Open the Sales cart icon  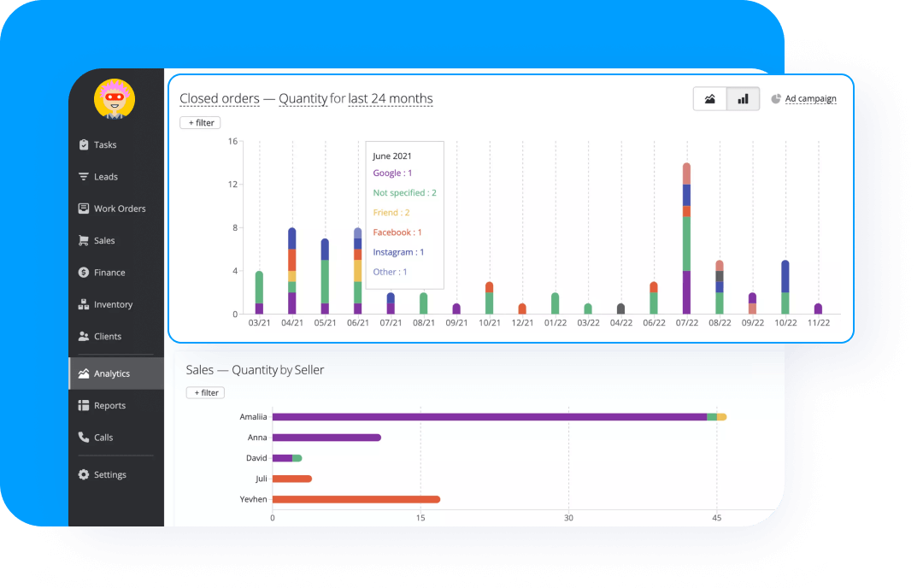[85, 240]
